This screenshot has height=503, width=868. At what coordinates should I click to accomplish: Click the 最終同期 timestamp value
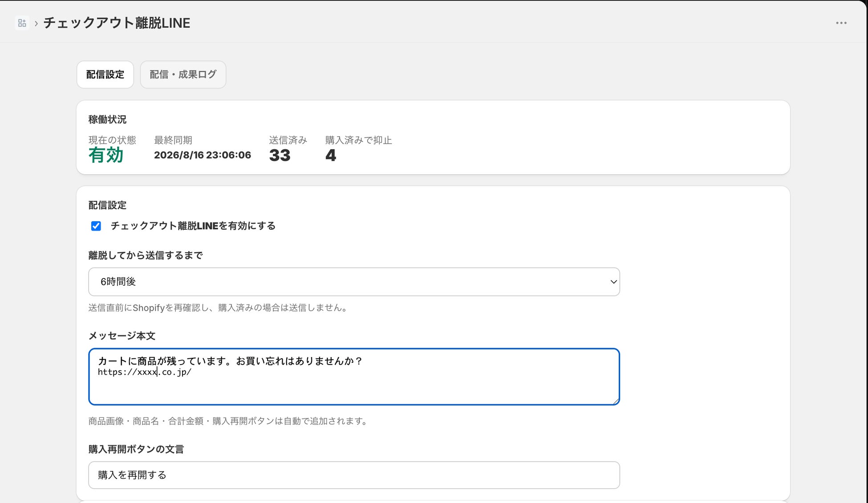[203, 155]
